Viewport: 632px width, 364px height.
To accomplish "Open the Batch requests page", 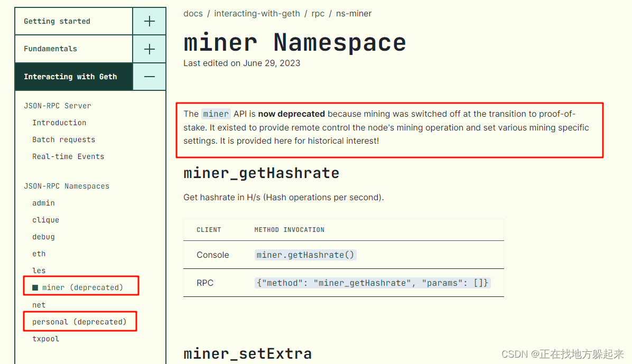I will coord(64,139).
